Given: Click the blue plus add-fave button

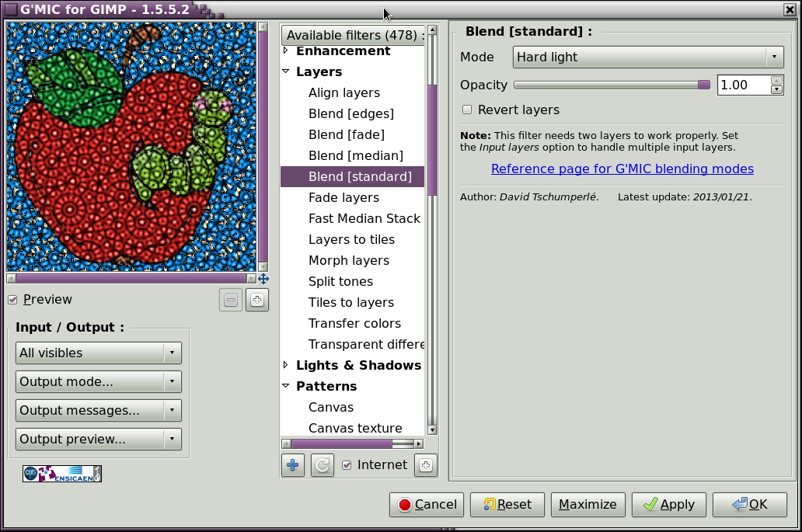Looking at the screenshot, I should pos(293,465).
